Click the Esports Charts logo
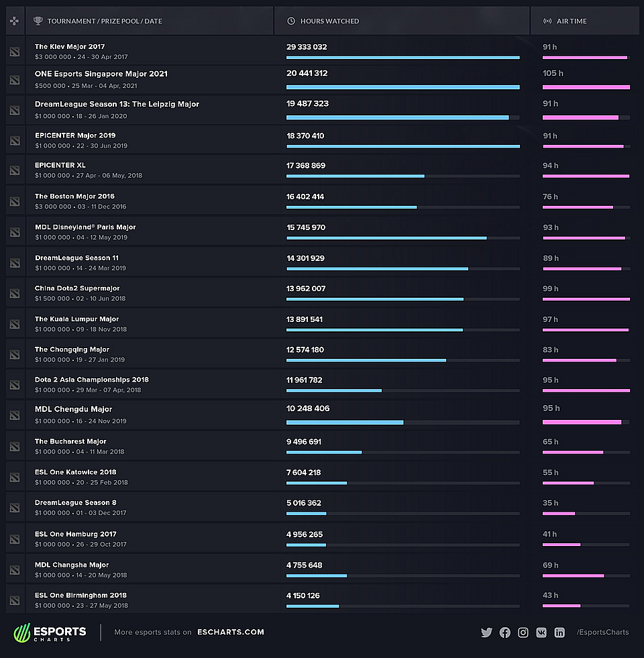Image resolution: width=644 pixels, height=658 pixels. tap(50, 633)
